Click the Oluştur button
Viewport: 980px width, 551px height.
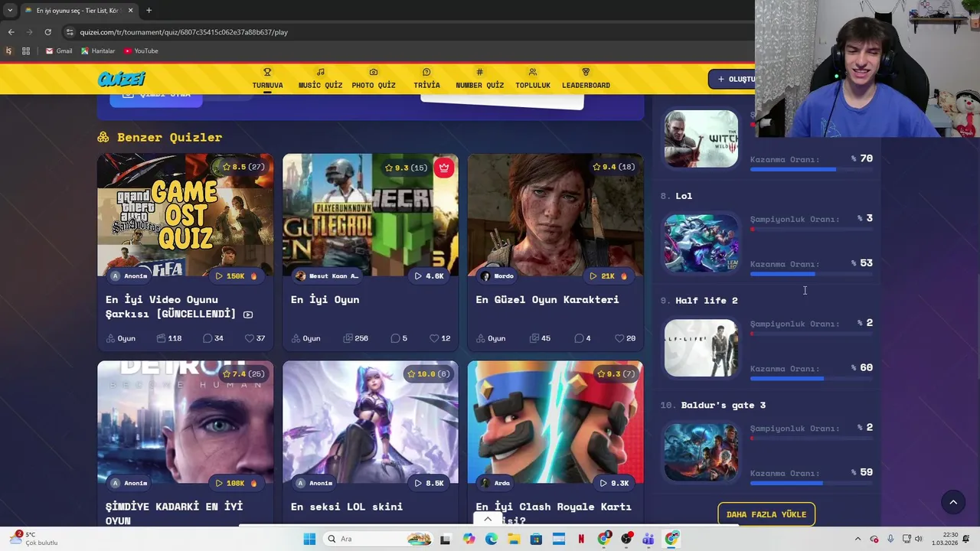click(732, 79)
